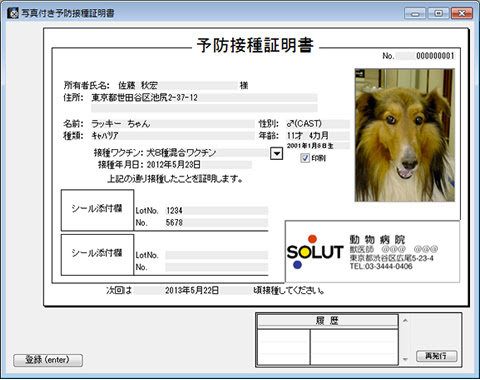480x380 pixels.
Task: Click the history list scroll down arrow
Action: [x=405, y=359]
